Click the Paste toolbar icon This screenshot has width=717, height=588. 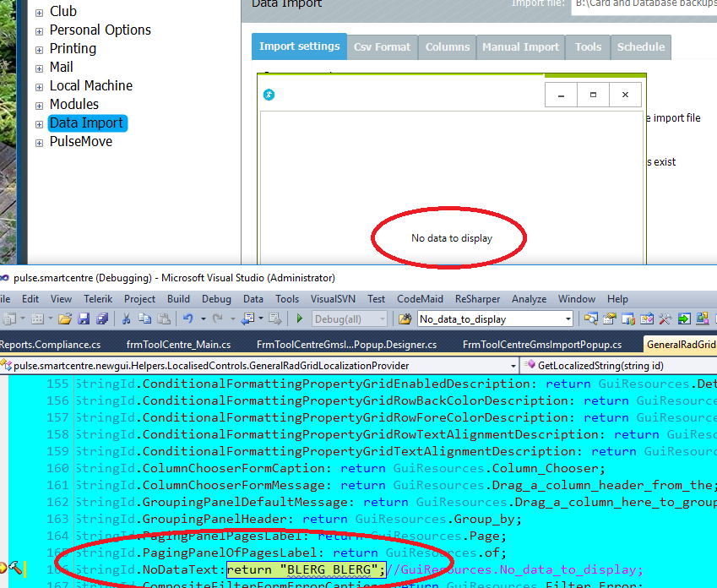point(164,319)
